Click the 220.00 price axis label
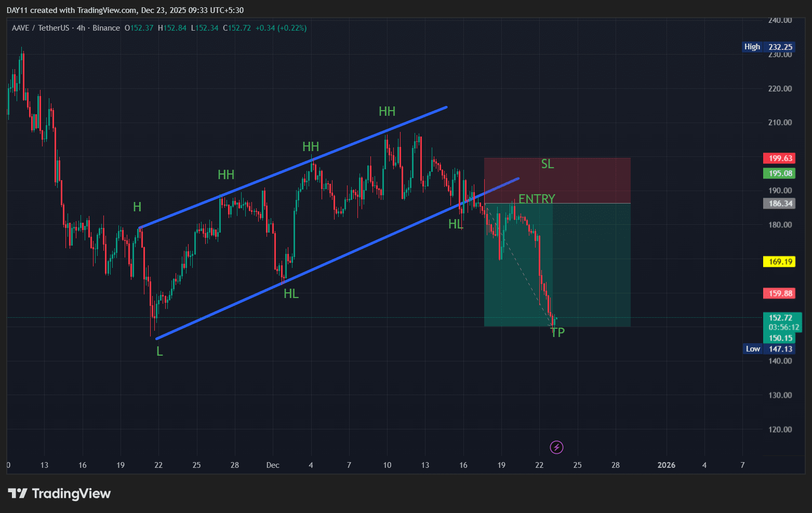812x513 pixels. [780, 89]
